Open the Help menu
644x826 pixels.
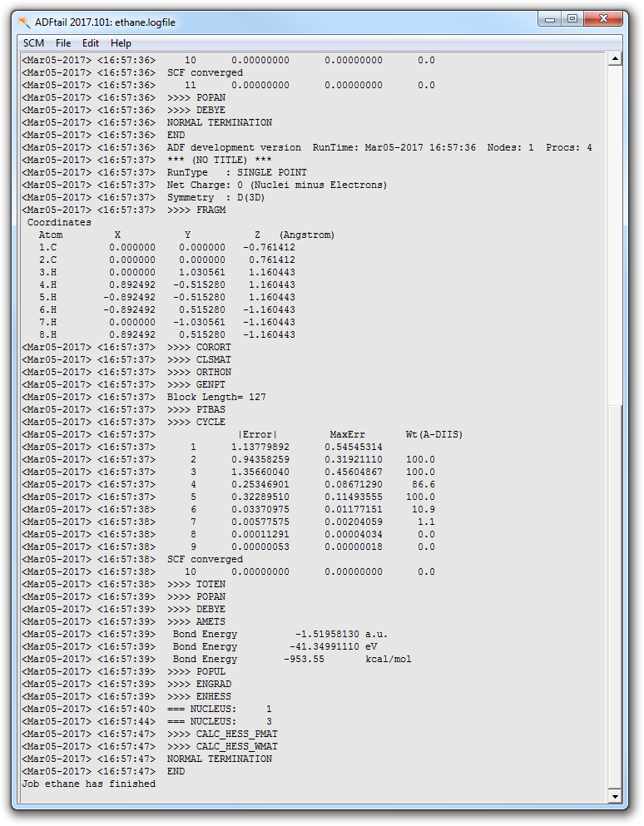click(121, 43)
